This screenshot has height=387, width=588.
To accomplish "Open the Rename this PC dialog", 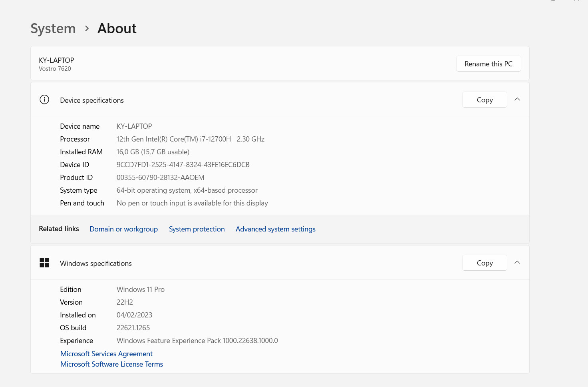I will (x=489, y=64).
